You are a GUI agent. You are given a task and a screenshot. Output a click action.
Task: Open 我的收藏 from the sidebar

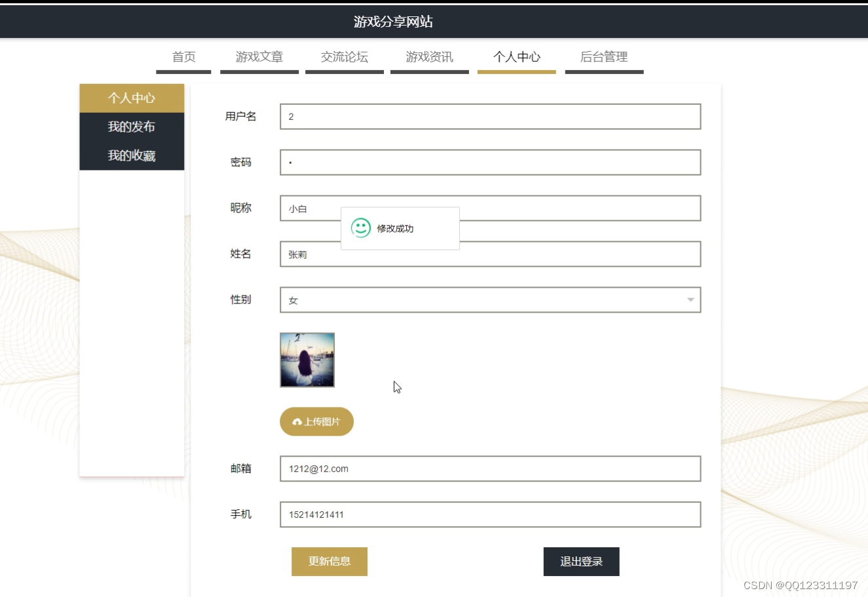(132, 157)
